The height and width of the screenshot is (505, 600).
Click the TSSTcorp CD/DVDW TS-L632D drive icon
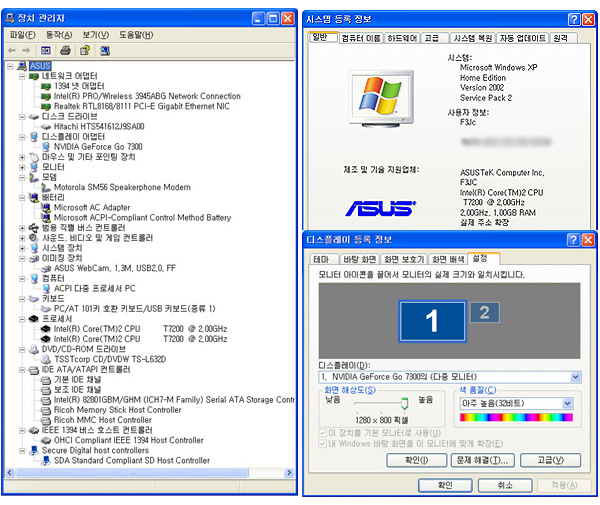46,359
